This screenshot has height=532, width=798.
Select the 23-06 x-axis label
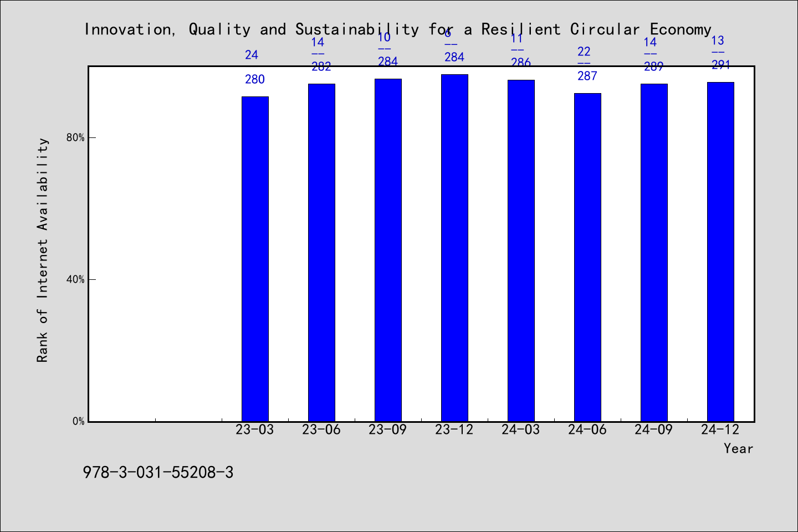(x=321, y=429)
